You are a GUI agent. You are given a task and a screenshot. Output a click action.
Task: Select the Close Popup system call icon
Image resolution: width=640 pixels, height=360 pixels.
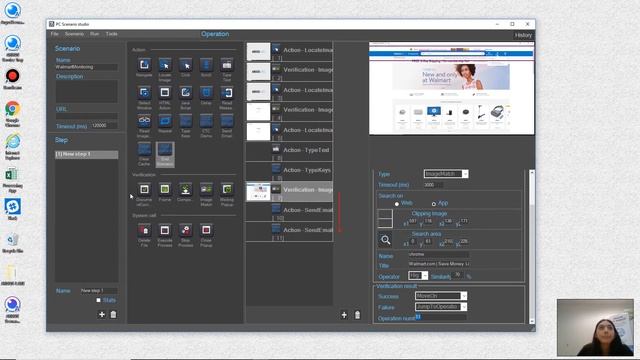tap(206, 230)
